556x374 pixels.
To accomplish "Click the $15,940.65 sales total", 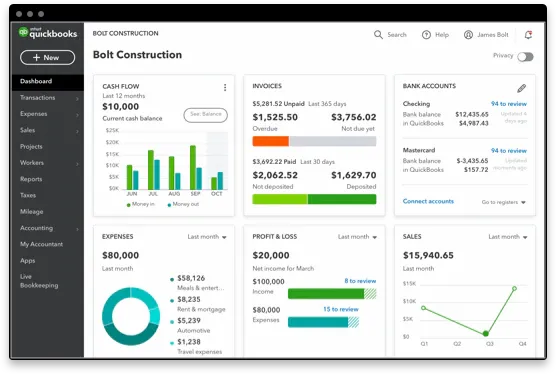I will pos(428,255).
